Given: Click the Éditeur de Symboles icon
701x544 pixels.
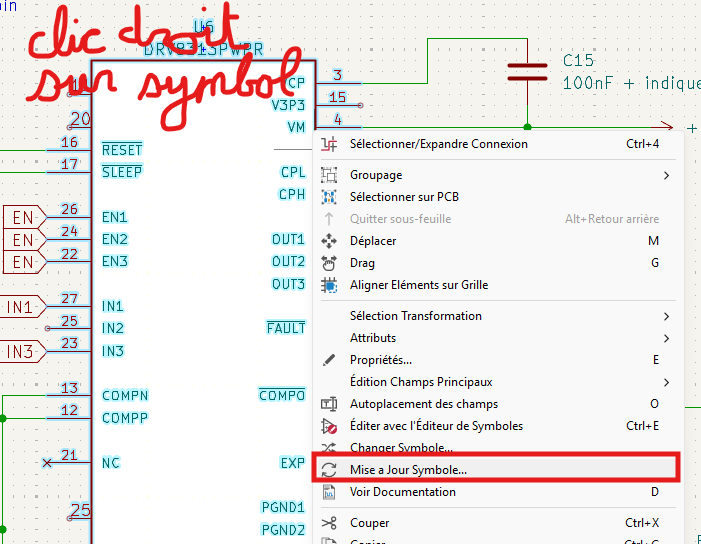Looking at the screenshot, I should pyautogui.click(x=329, y=426).
